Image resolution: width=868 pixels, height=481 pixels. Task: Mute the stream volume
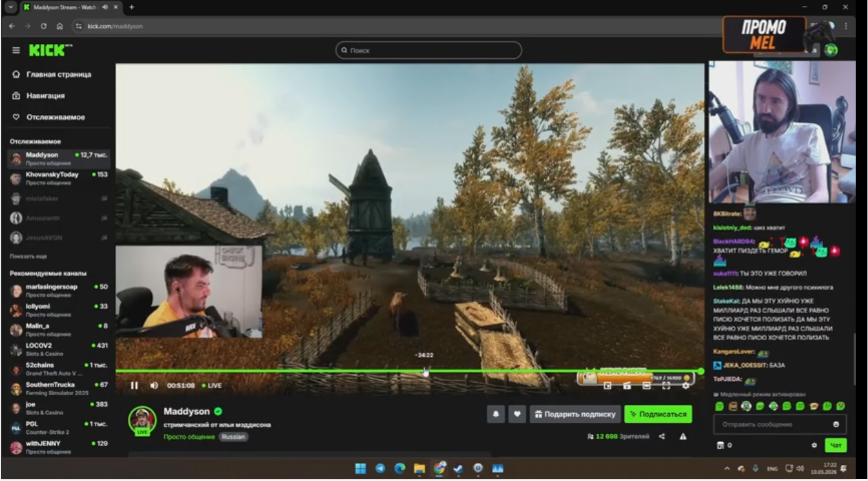pos(154,385)
